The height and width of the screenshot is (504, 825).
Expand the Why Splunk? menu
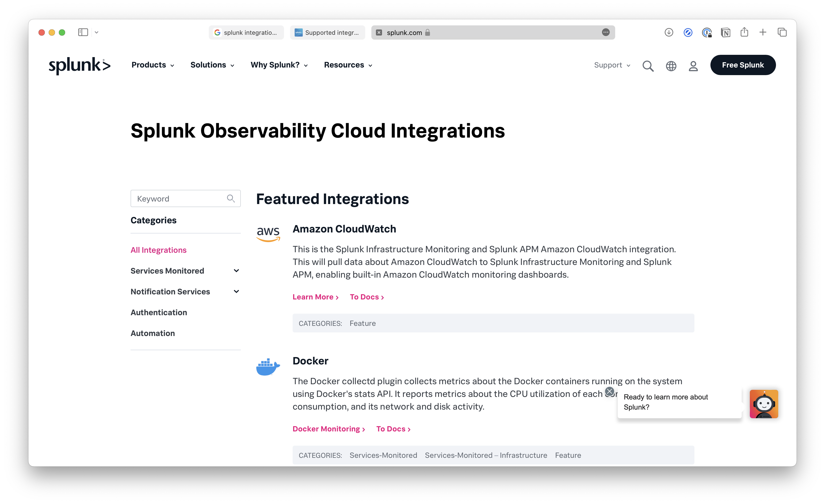[279, 65]
